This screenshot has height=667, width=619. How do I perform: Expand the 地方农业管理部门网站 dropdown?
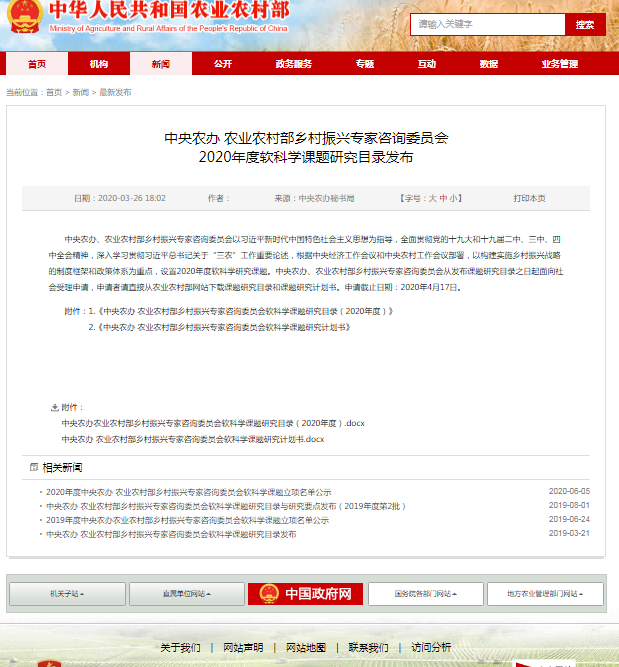tap(543, 594)
